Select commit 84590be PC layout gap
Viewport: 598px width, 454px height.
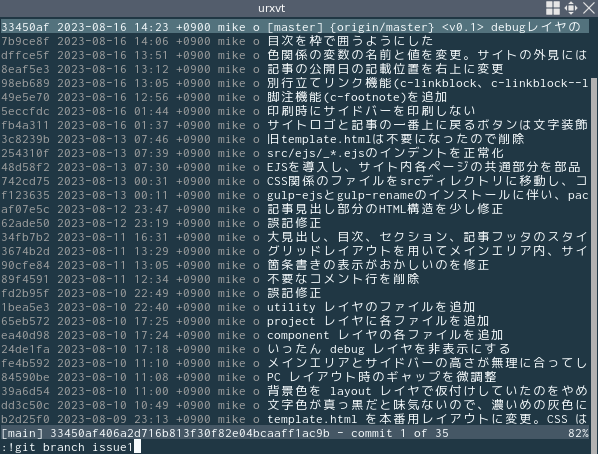[x=294, y=377]
